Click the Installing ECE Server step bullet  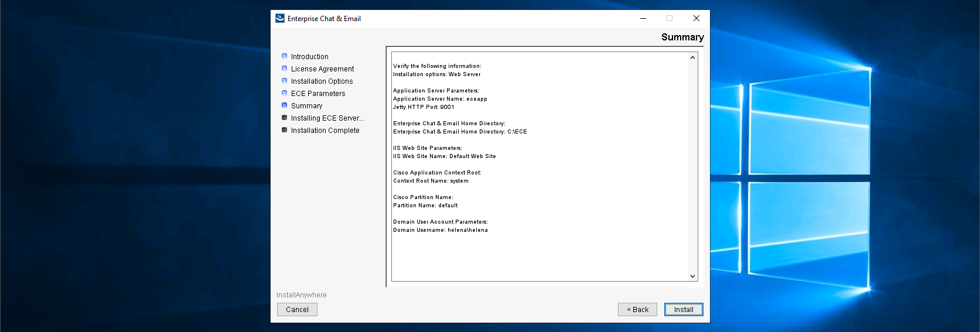click(x=285, y=118)
